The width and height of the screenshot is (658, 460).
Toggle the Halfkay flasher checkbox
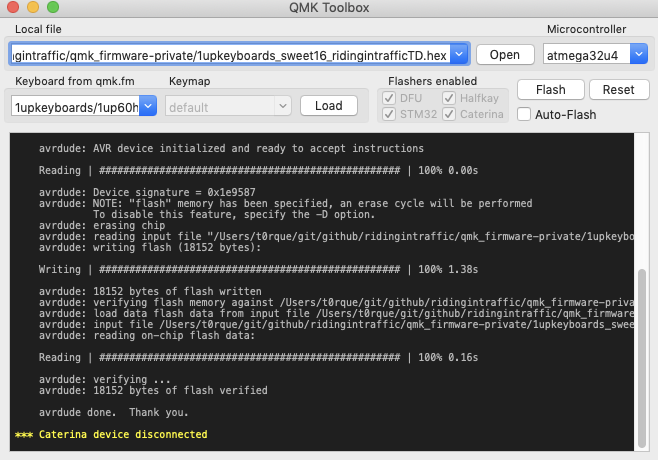(x=449, y=98)
